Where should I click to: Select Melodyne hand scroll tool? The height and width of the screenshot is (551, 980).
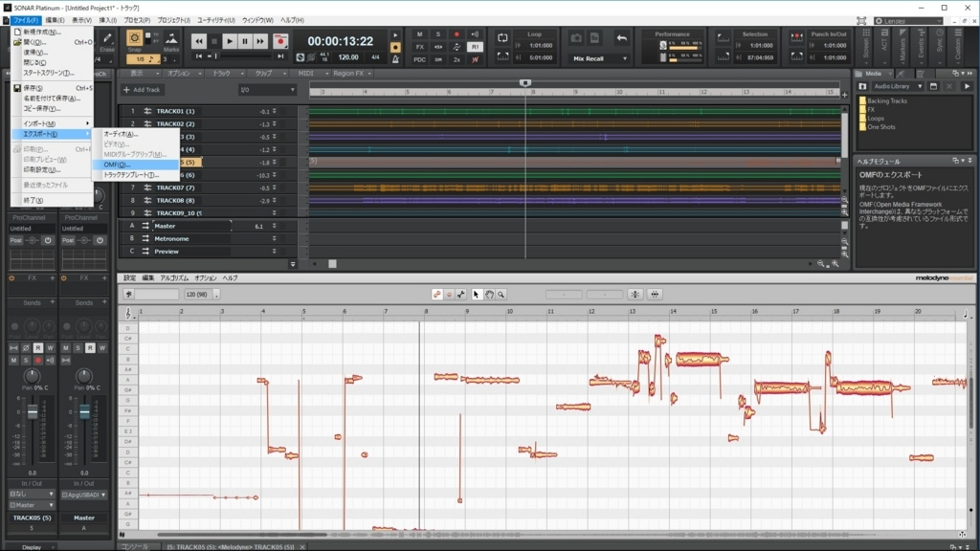point(489,295)
